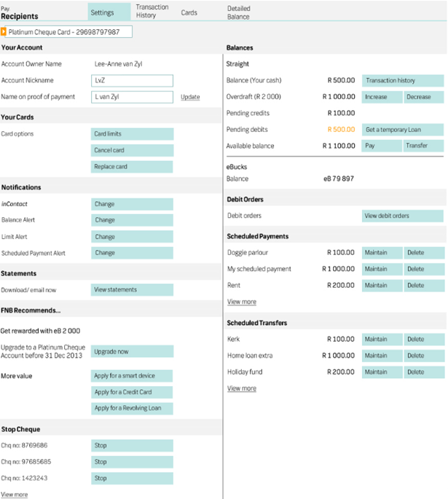Click the Pending credits amount R 100.00

tap(341, 114)
